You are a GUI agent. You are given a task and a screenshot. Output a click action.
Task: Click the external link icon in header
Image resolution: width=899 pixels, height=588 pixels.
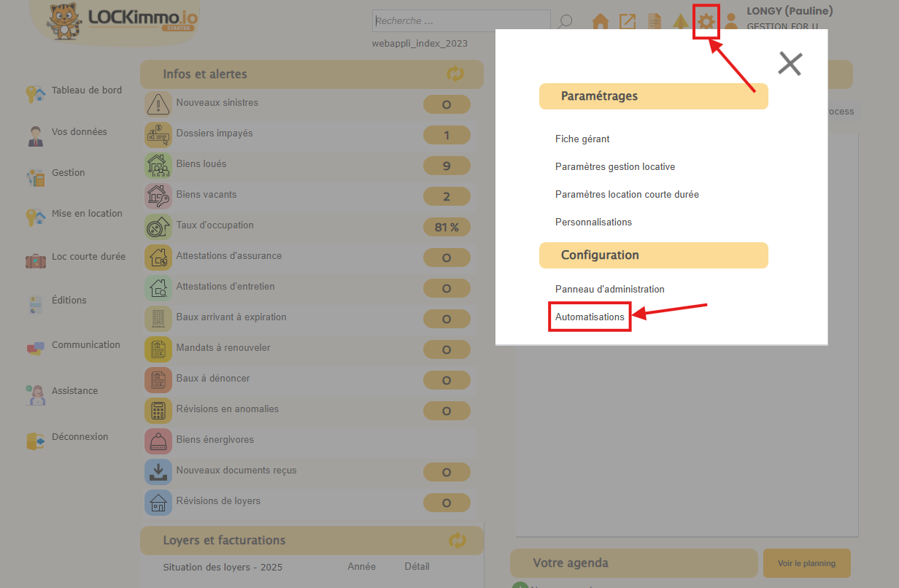627,22
